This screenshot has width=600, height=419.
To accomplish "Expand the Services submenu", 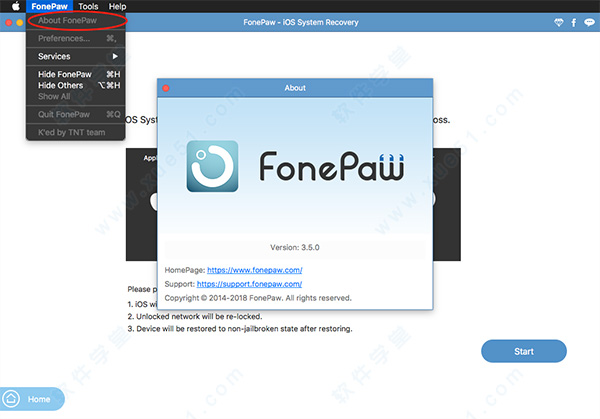I will pos(76,56).
